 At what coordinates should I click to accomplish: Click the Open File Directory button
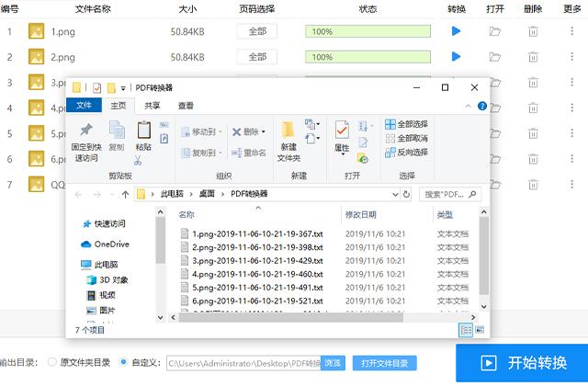pyautogui.click(x=384, y=363)
